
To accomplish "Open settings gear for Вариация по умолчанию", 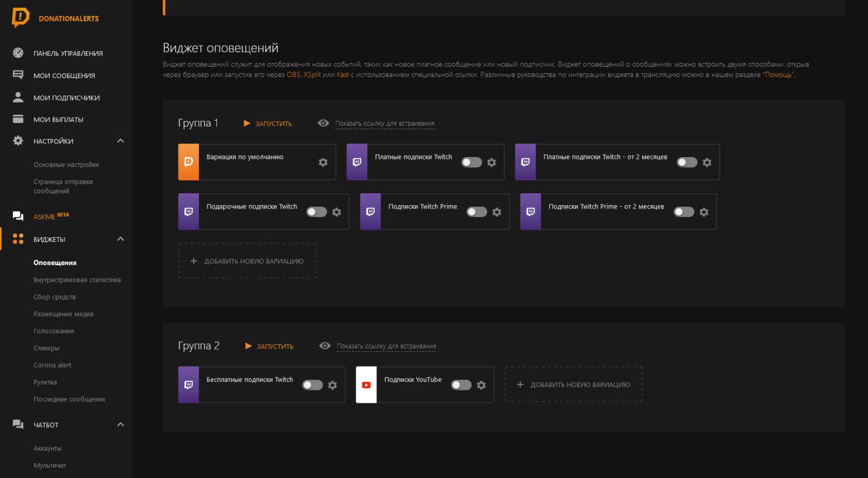I will [x=323, y=162].
